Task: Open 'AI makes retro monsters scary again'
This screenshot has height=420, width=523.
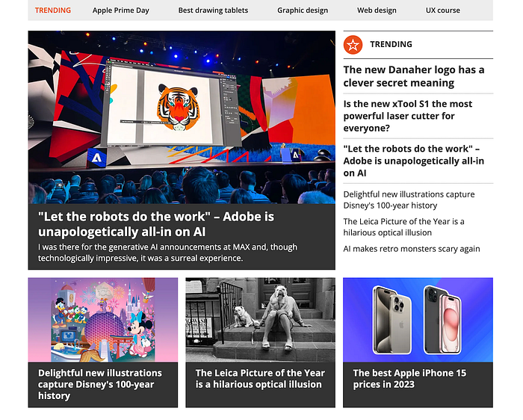Action: tap(412, 249)
